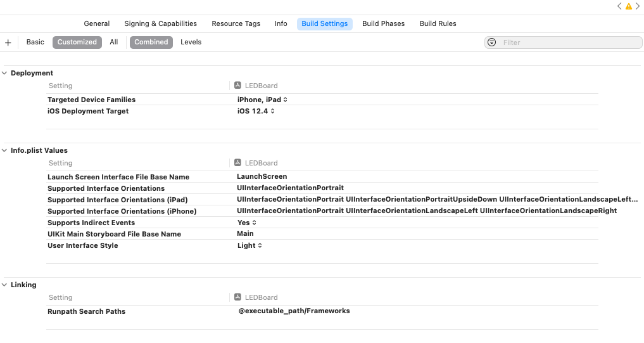Viewport: 644px width, 343px height.
Task: Open Targeted Device Families popup (iPhone, iPad)
Action: tap(262, 100)
